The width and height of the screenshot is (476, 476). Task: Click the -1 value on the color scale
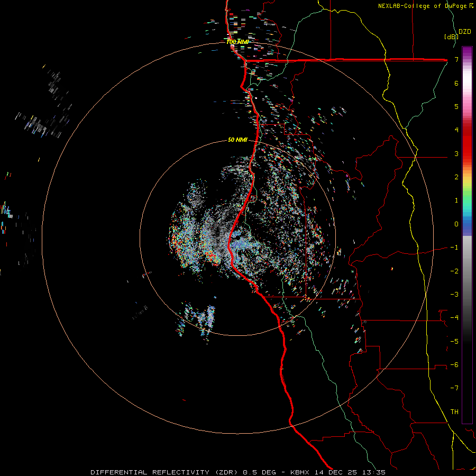tap(454, 248)
